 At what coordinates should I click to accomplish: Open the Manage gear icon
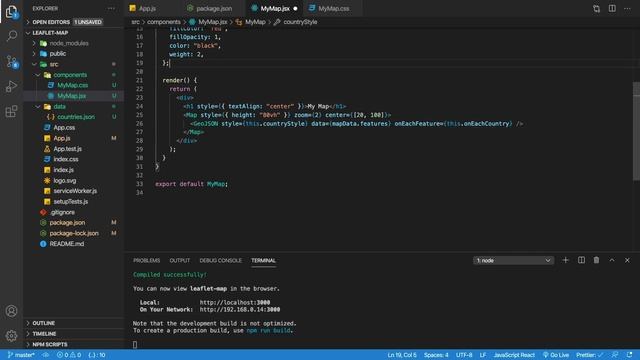click(11, 336)
